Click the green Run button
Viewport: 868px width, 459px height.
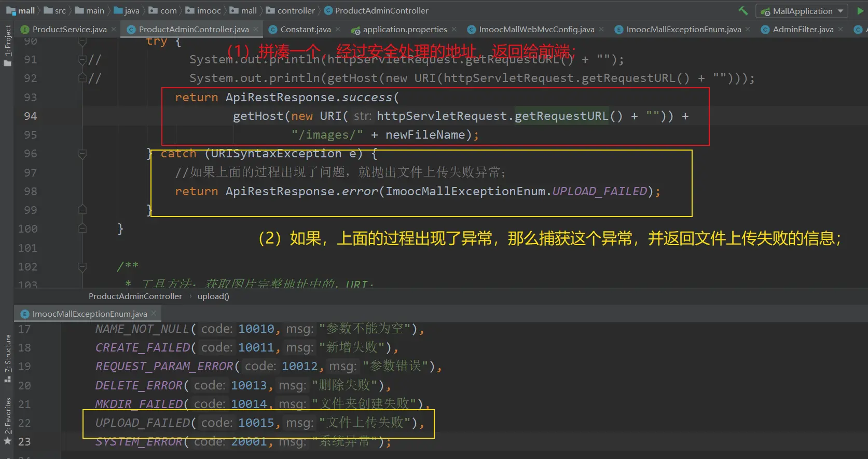[x=861, y=11]
